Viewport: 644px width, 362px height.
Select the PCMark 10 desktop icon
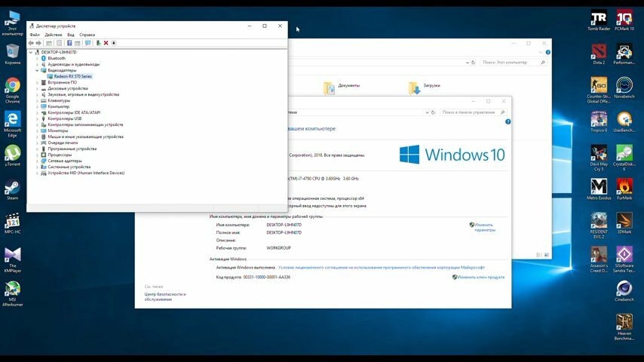click(624, 20)
